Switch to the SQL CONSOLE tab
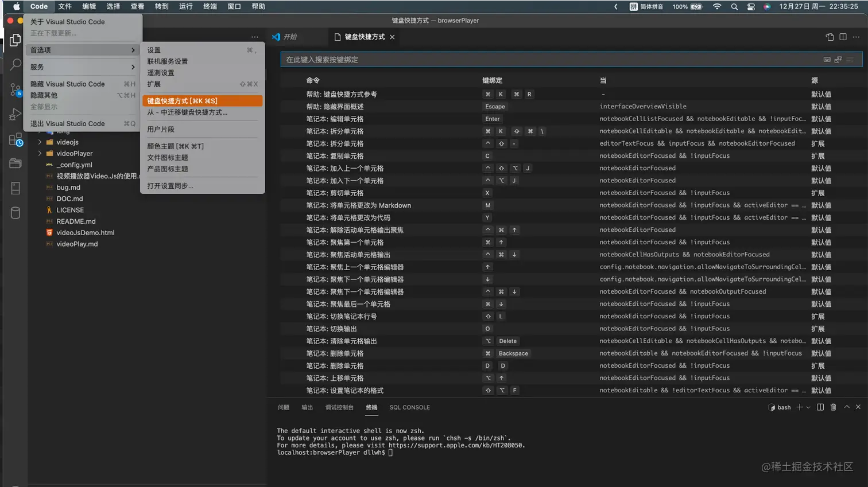Screen dimensions: 868x487 (x=409, y=407)
